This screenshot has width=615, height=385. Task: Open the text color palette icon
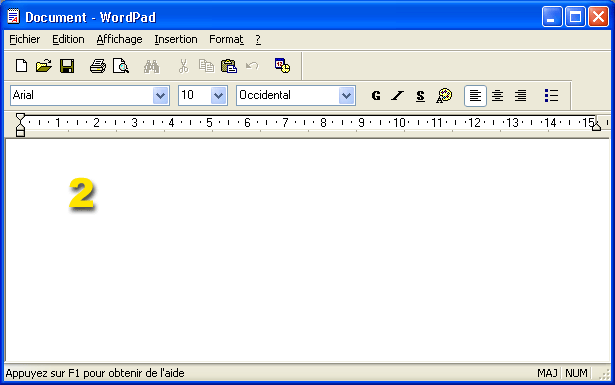pyautogui.click(x=444, y=96)
